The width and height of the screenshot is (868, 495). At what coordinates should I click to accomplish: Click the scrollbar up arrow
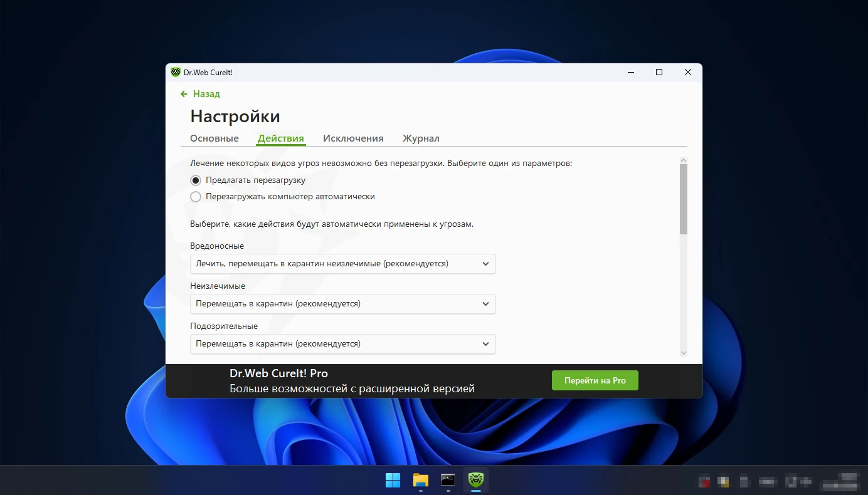684,160
